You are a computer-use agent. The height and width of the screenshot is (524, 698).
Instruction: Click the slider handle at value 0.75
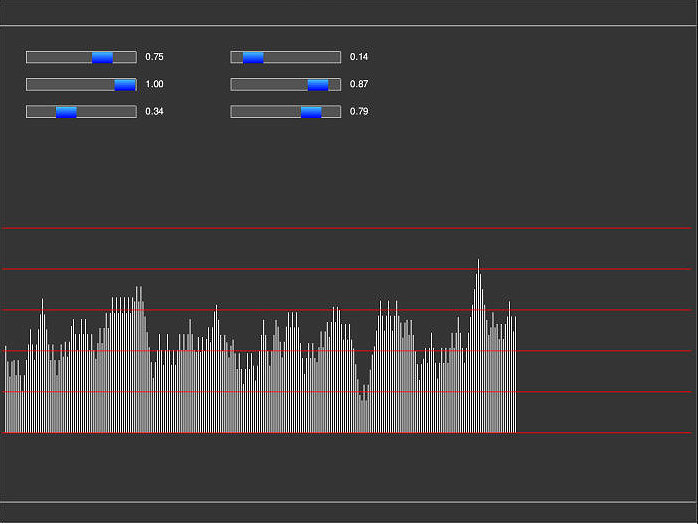[x=102, y=57]
